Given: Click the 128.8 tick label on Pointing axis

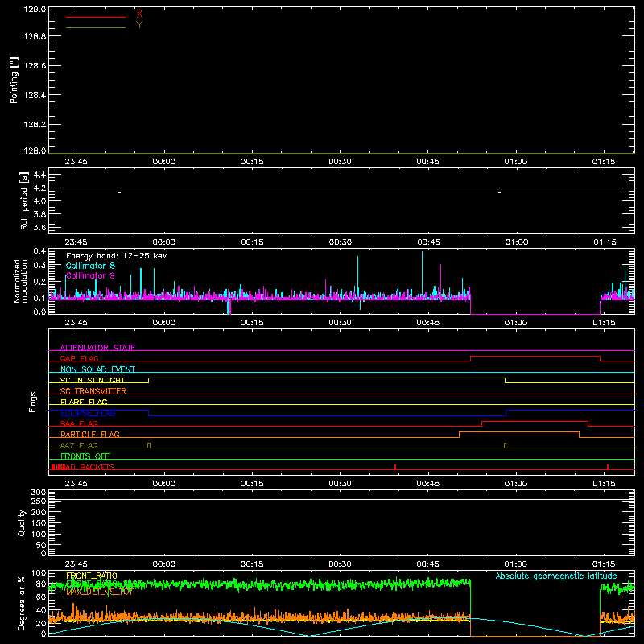Looking at the screenshot, I should [35, 36].
